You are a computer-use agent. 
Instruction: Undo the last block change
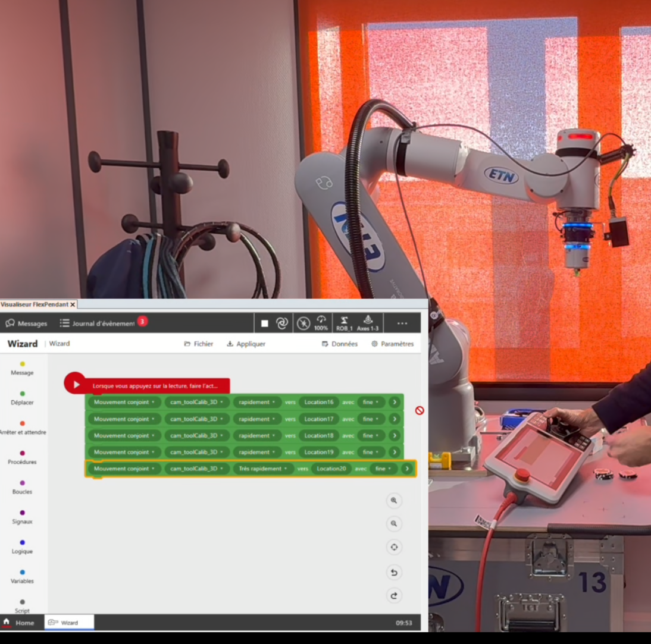393,573
